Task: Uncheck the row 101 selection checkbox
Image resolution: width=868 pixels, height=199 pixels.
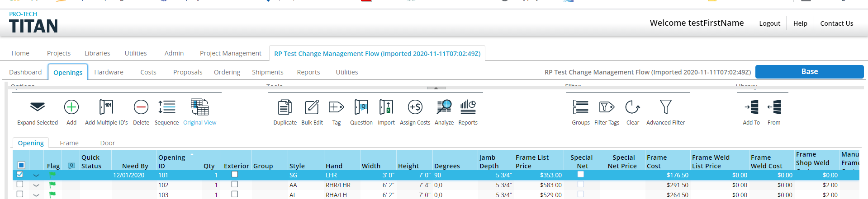Action: [x=19, y=174]
